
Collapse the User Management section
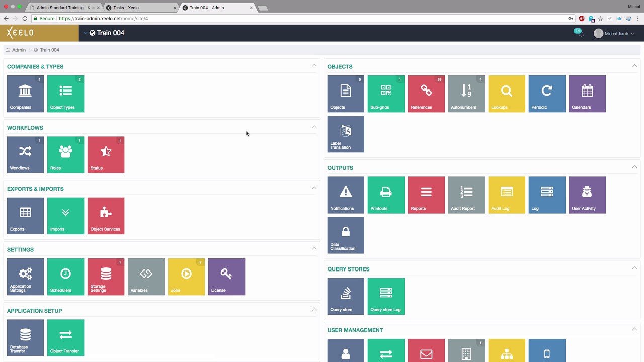pos(634,329)
